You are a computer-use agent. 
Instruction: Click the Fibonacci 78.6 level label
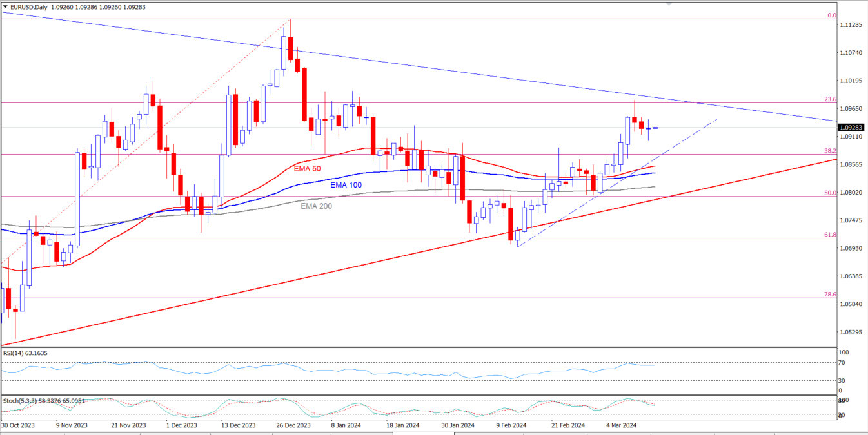coord(831,295)
